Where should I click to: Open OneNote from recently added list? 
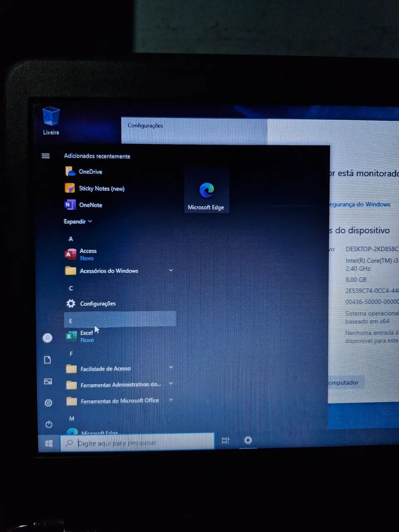click(x=84, y=205)
